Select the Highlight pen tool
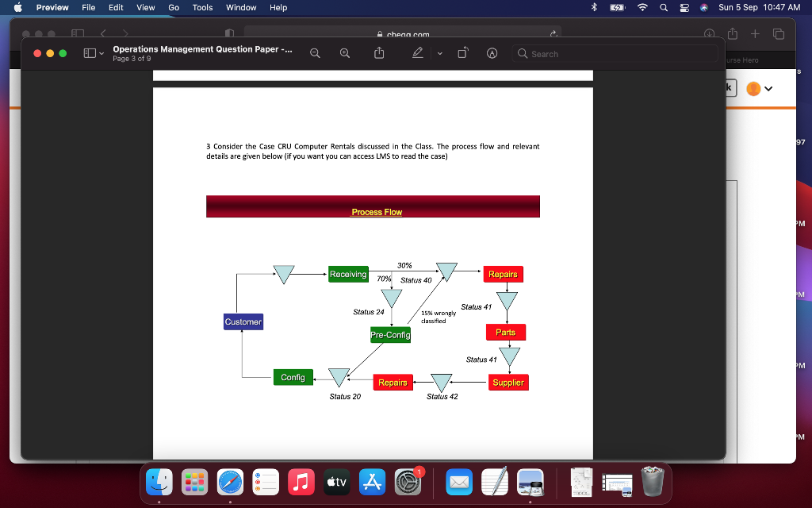The height and width of the screenshot is (508, 812). [x=417, y=54]
